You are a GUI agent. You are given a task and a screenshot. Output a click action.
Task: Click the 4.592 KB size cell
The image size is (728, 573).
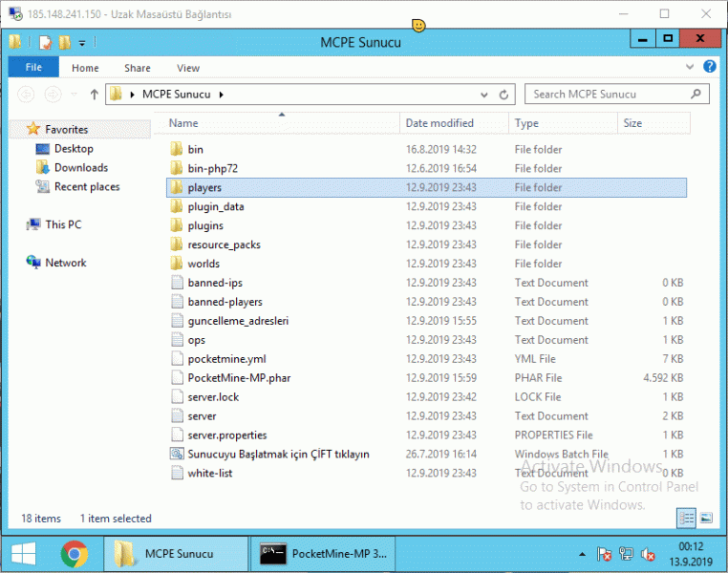(662, 377)
